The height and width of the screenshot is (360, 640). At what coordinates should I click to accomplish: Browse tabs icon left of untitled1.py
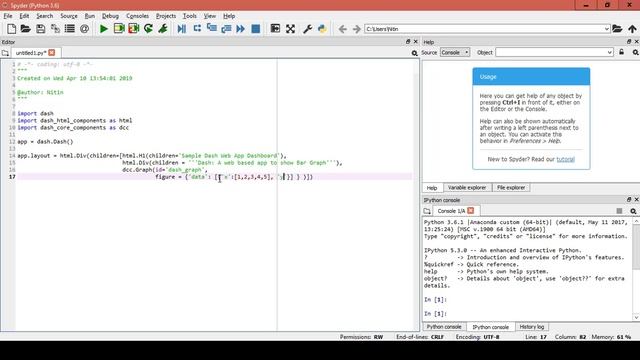pos(5,53)
